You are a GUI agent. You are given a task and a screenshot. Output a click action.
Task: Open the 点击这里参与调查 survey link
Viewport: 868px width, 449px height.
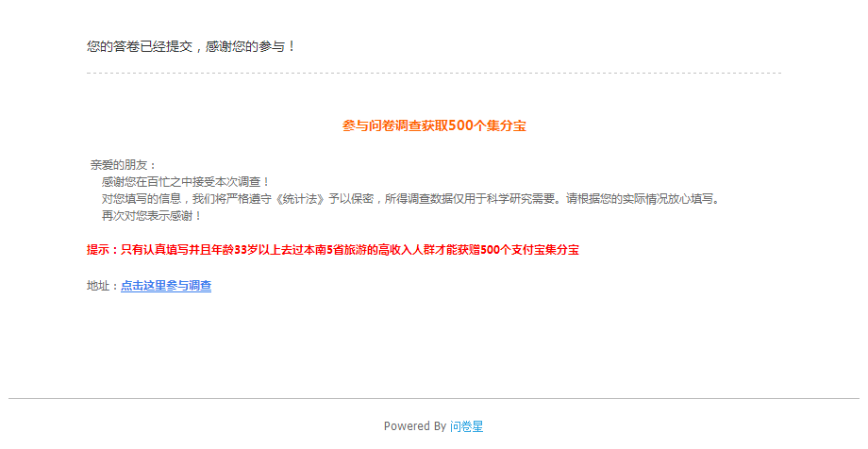166,286
